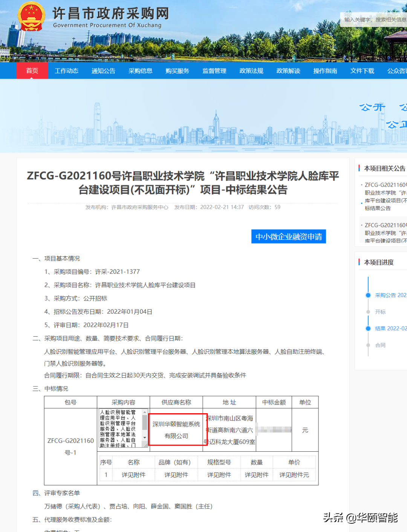The image size is (407, 532).
Task: Click 详见附件 under the 规格型号 column
Action: point(219,475)
